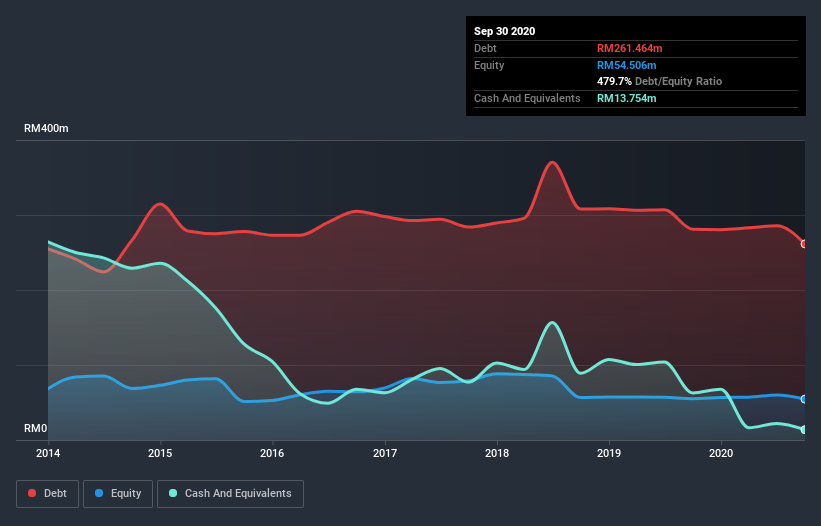The width and height of the screenshot is (821, 526).
Task: Click the 2014 x-axis label
Action: [48, 453]
